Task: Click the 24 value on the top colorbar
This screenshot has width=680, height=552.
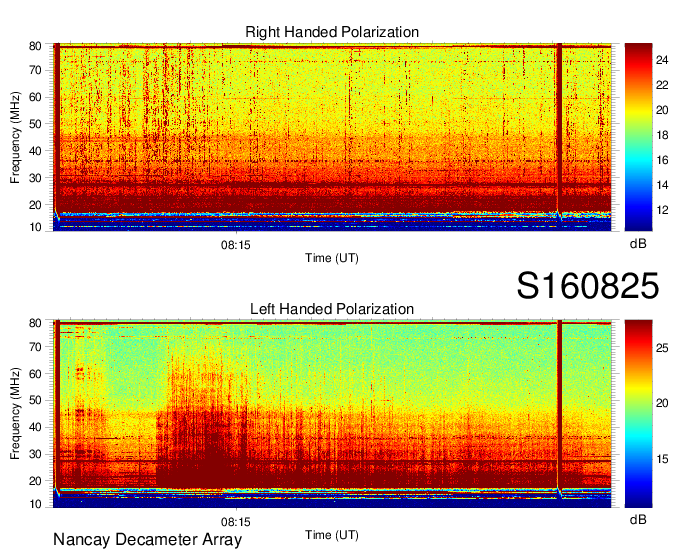Action: point(662,60)
